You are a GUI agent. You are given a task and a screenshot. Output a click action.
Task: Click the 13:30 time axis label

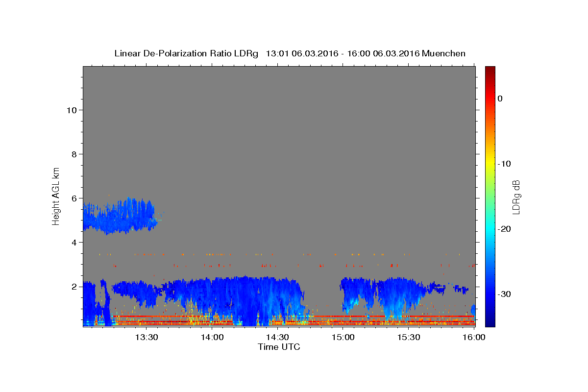point(147,337)
